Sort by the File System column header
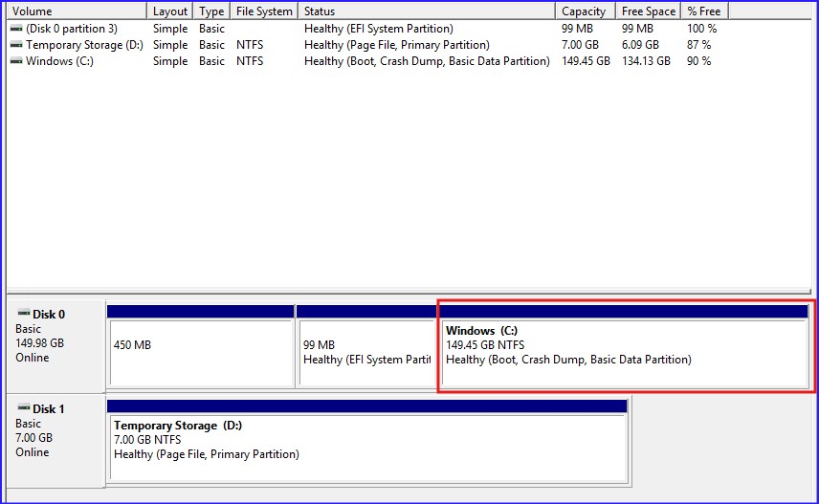Viewport: 819px width, 504px height. [264, 11]
